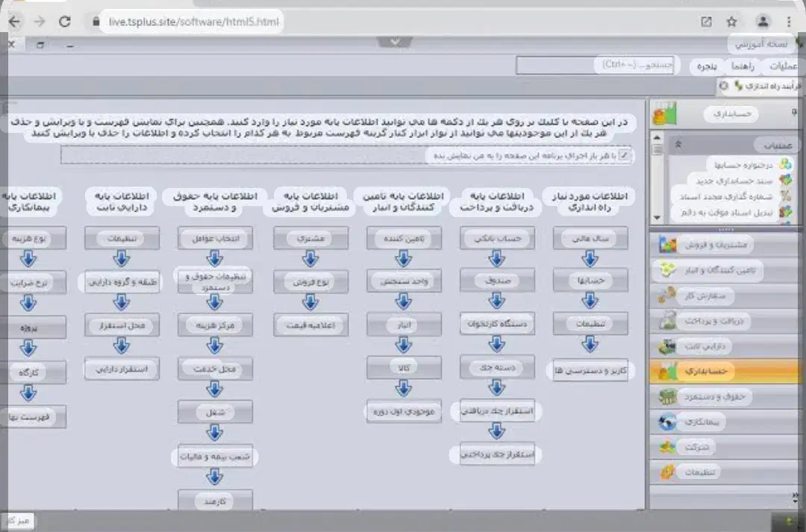Focus the جستجو search field
Image resolution: width=806 pixels, height=532 pixels.
pos(595,65)
